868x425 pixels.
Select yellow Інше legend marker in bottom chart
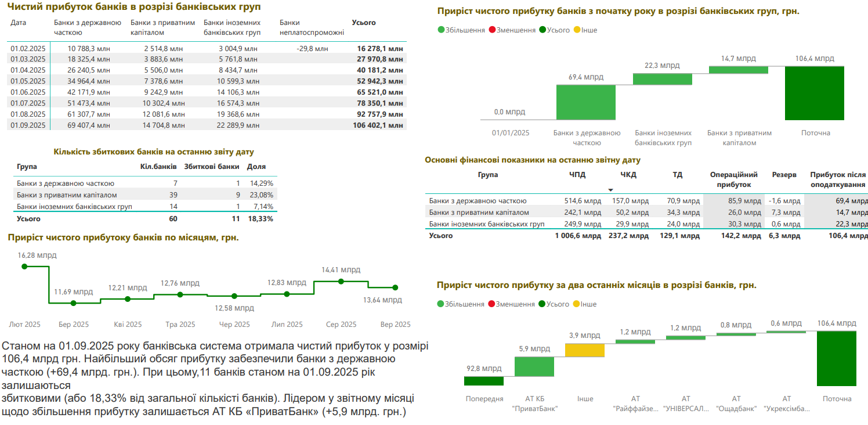pyautogui.click(x=576, y=304)
